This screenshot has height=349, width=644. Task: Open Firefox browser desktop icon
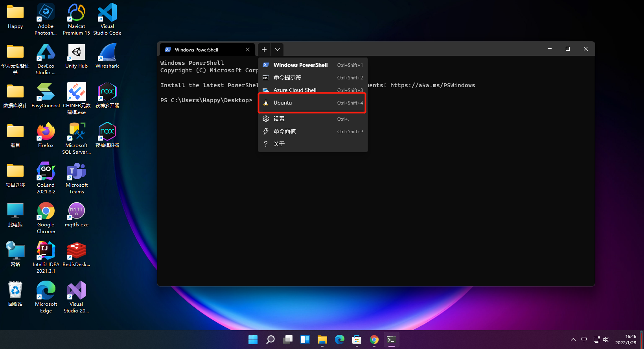46,135
